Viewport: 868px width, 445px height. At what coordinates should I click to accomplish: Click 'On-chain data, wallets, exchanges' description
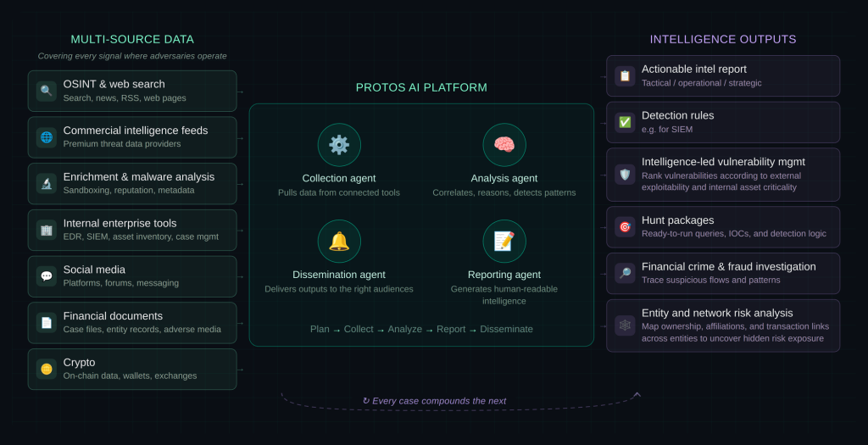[x=130, y=375]
